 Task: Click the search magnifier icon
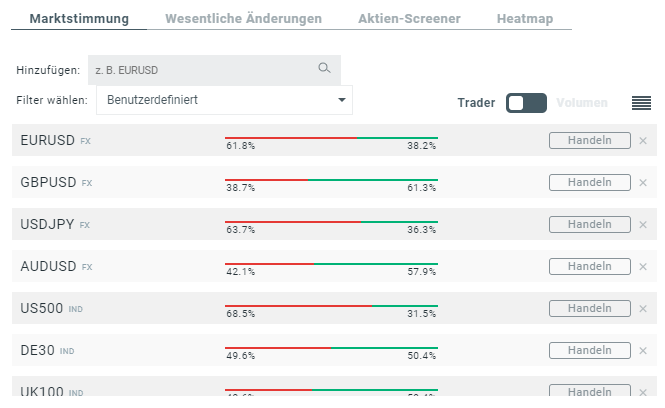(324, 68)
